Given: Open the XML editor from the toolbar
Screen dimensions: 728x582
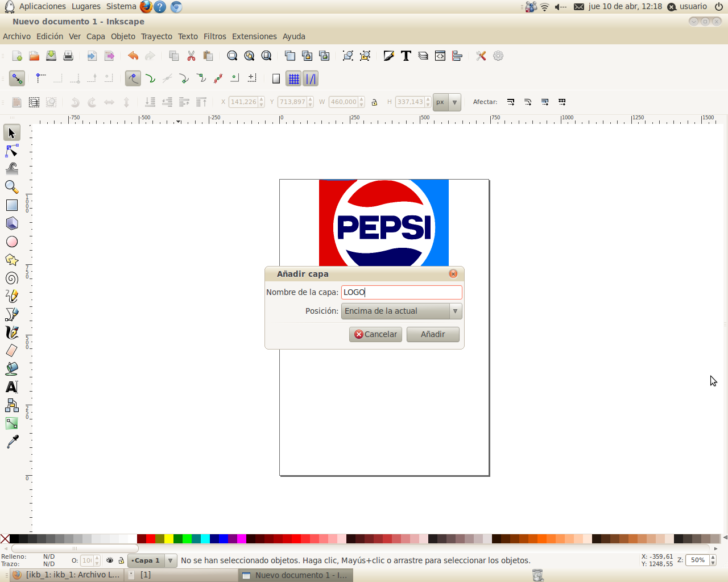Looking at the screenshot, I should (x=440, y=56).
